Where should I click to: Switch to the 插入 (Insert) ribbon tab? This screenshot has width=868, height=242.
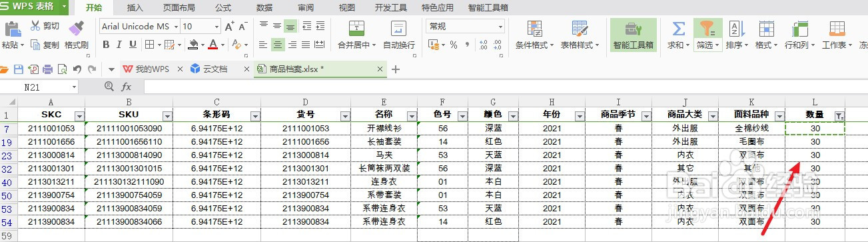click(x=135, y=8)
